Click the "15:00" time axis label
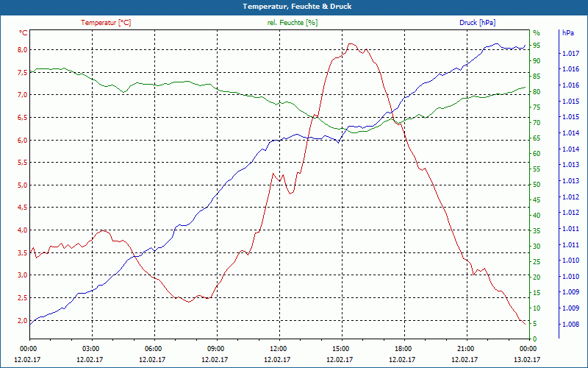This screenshot has width=588, height=368. pyautogui.click(x=340, y=348)
